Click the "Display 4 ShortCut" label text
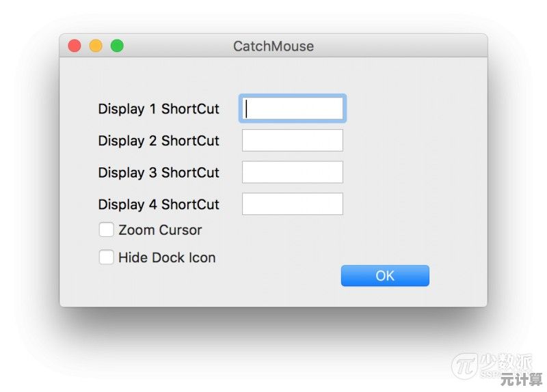Image resolution: width=547 pixels, height=392 pixels. pos(159,204)
